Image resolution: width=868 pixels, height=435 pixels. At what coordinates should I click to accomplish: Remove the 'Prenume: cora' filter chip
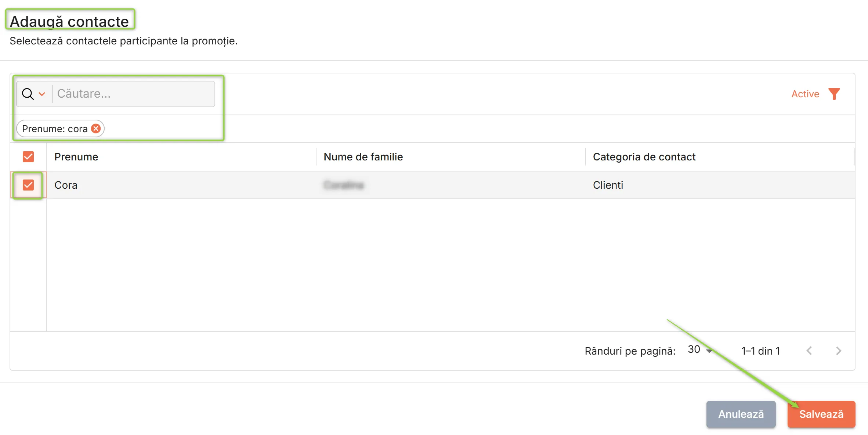pos(96,128)
